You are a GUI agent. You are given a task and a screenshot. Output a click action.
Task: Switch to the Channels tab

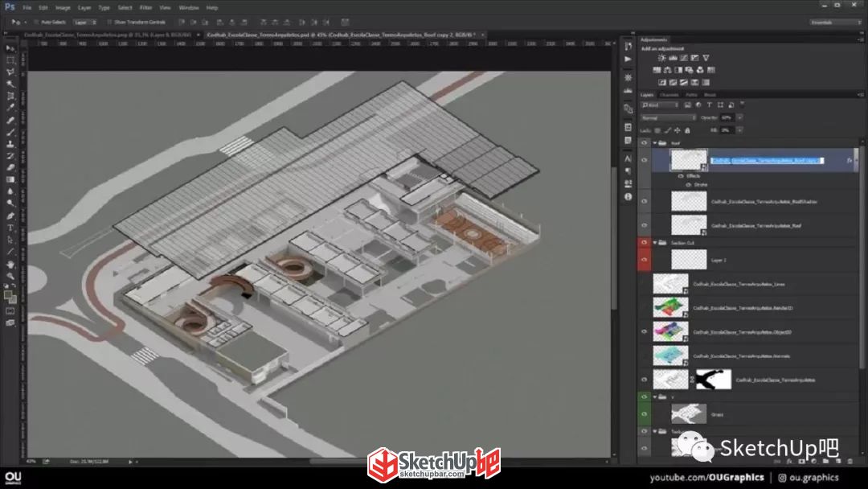[669, 95]
